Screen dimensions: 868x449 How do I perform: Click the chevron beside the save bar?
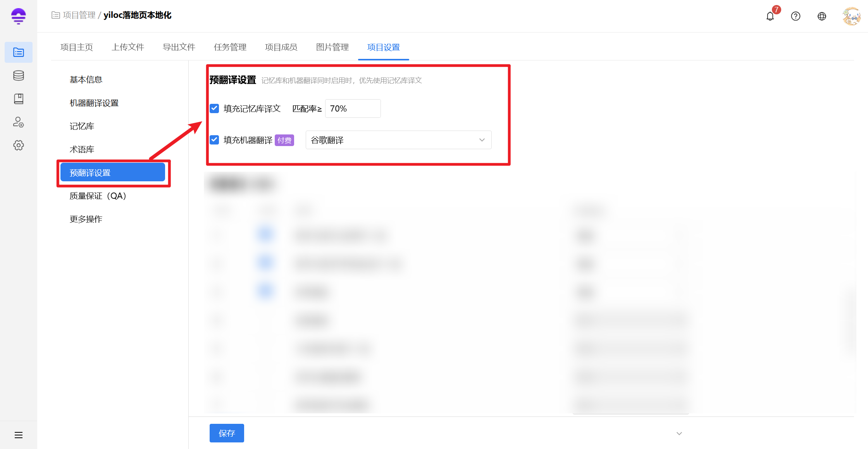pyautogui.click(x=679, y=434)
